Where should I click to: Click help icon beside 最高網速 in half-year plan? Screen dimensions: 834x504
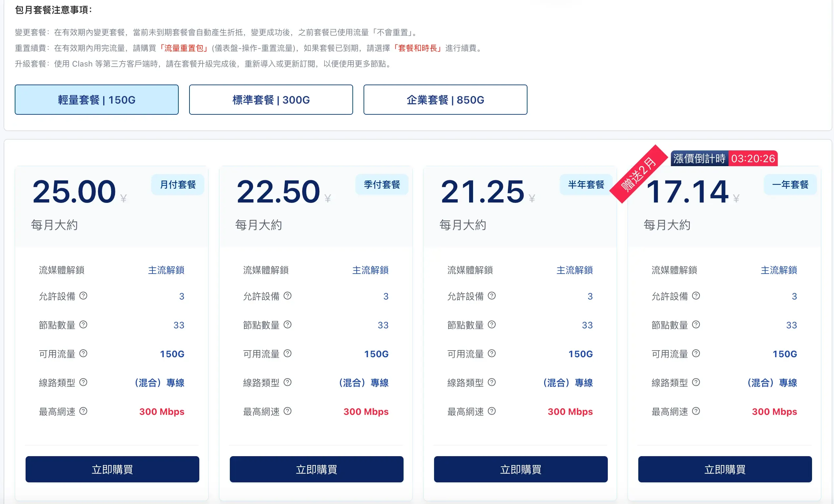click(491, 411)
